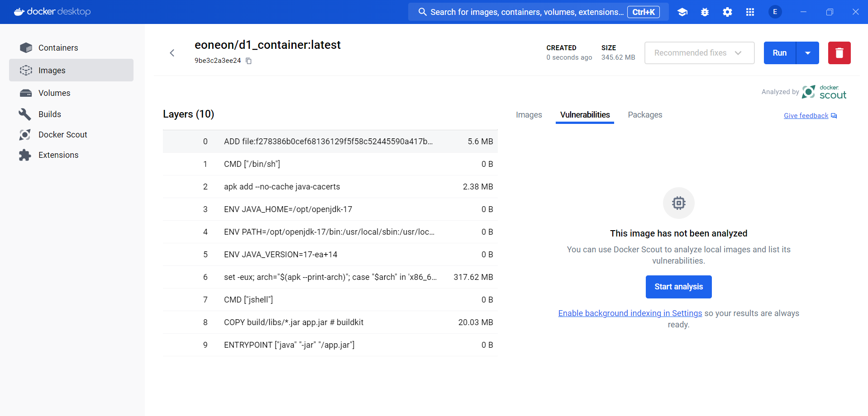The image size is (868, 416).
Task: Click the Start analysis button
Action: click(678, 287)
